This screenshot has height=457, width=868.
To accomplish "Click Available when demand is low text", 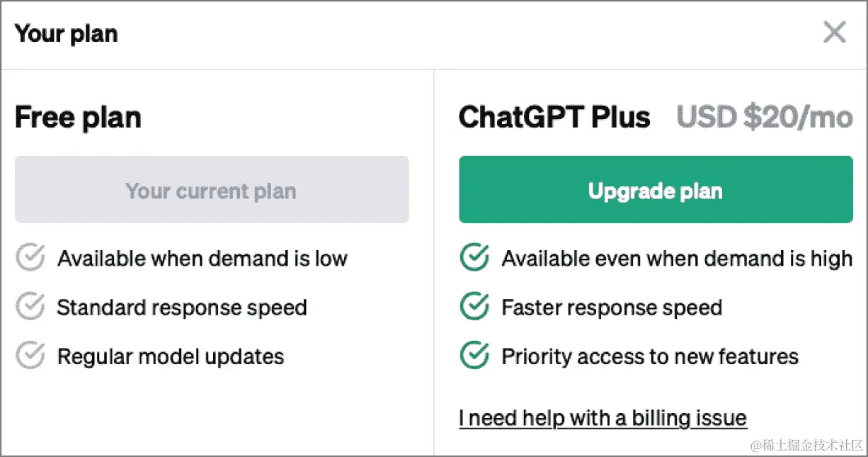I will [202, 259].
